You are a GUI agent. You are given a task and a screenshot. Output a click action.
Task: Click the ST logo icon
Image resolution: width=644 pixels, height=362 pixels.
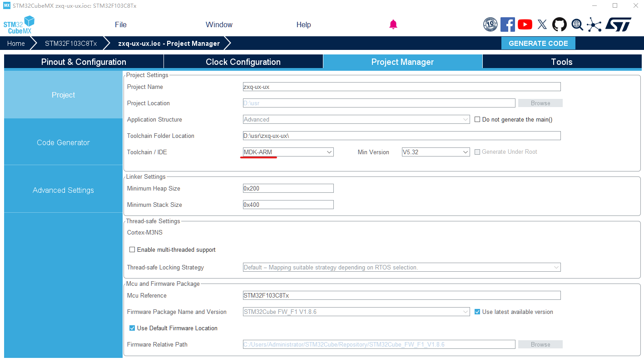point(618,24)
